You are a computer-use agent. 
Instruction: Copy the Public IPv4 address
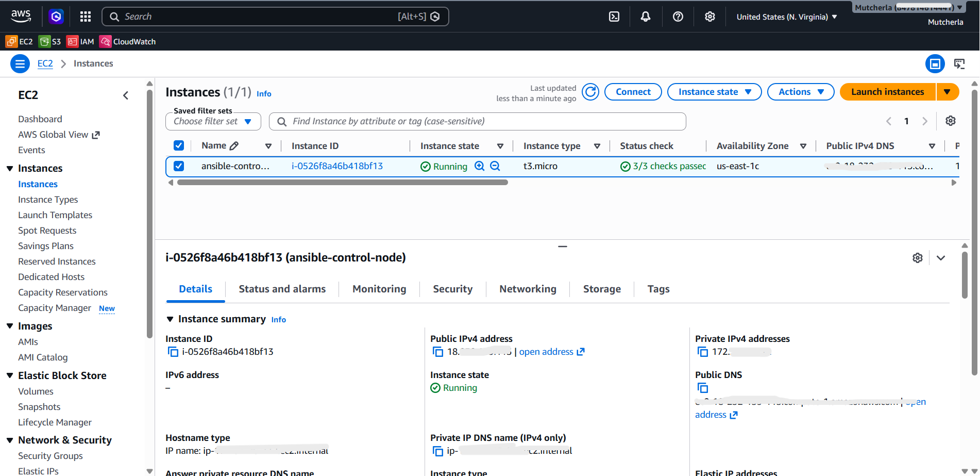pos(438,352)
